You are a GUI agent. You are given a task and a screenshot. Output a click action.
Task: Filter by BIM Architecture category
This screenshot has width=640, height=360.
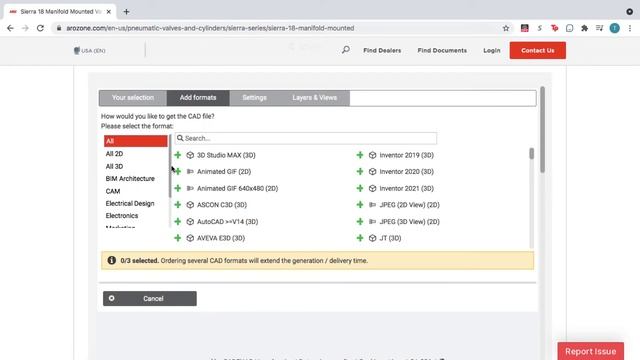[130, 179]
